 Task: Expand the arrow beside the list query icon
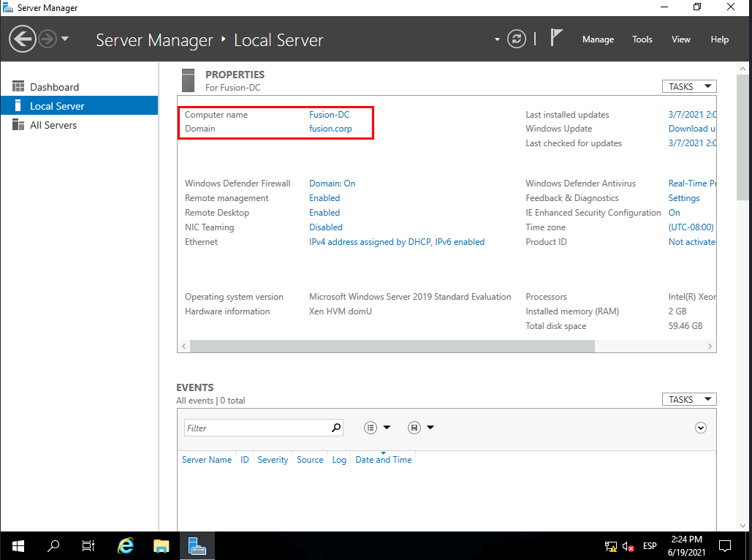387,428
